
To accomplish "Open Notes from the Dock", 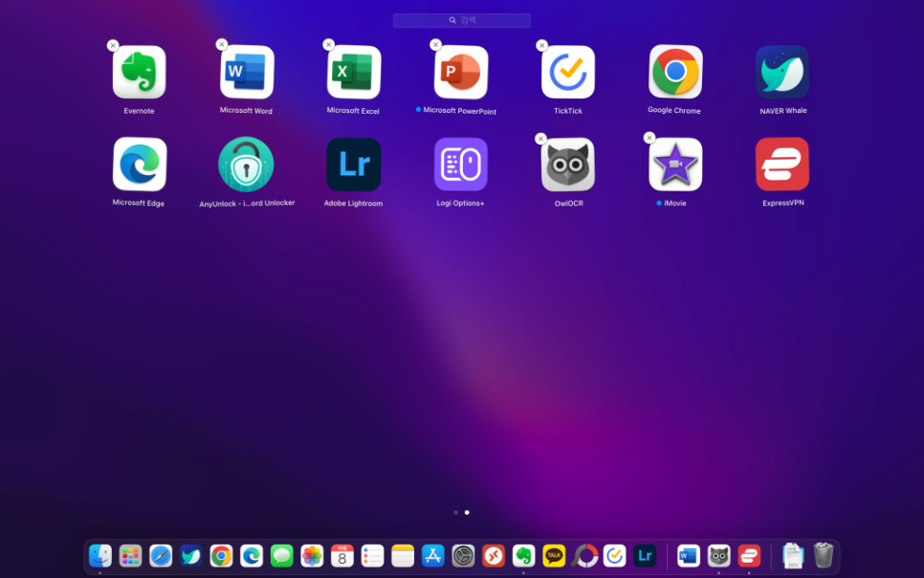I will pos(403,556).
